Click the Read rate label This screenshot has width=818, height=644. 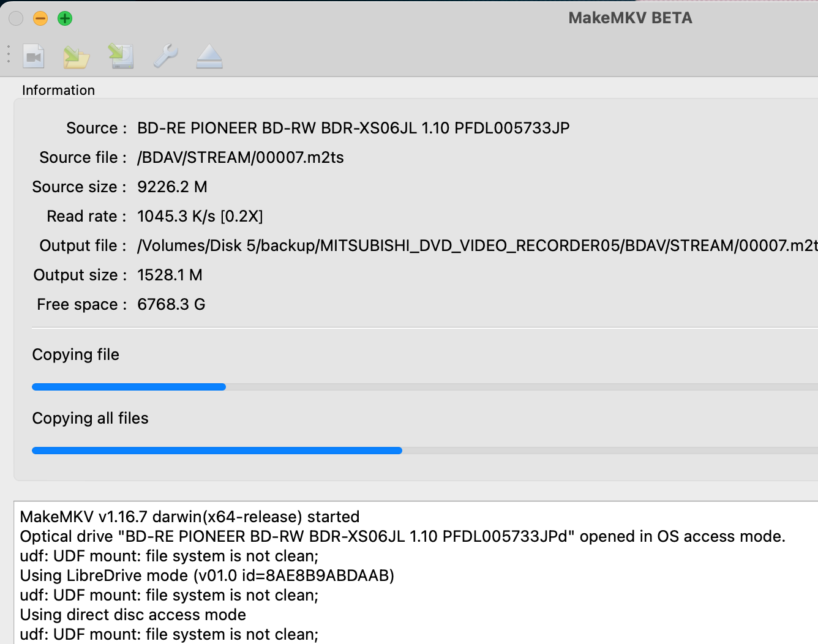pos(86,216)
